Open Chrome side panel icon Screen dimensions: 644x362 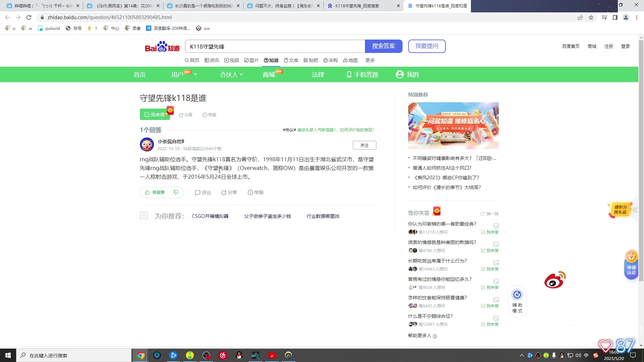click(x=615, y=17)
